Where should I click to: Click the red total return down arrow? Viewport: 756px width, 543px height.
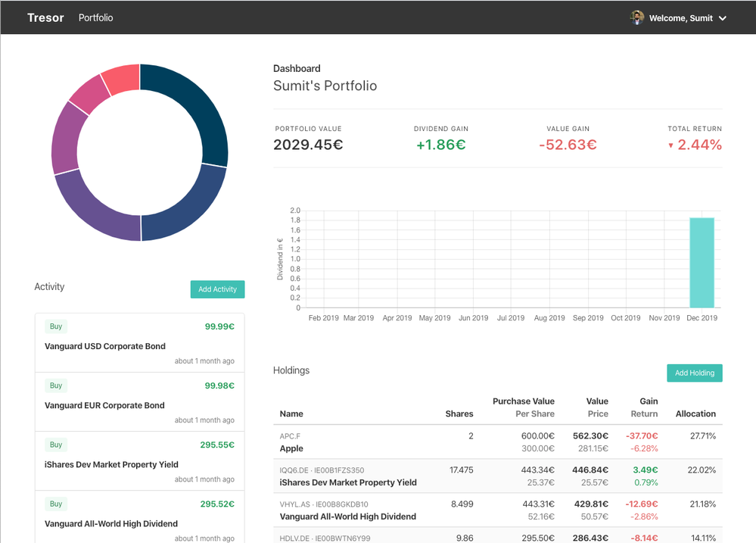pos(670,145)
